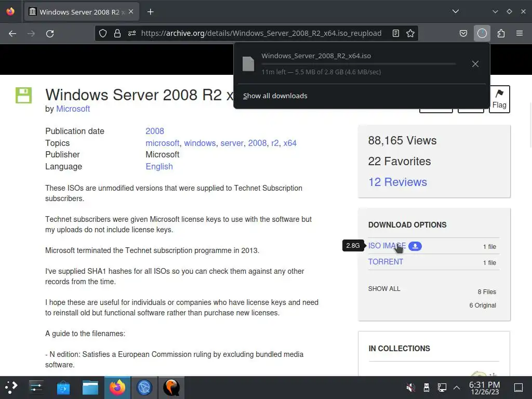Cancel the Windows_Server_2008_R2_x64.iso download
The image size is (532, 399).
tap(475, 64)
